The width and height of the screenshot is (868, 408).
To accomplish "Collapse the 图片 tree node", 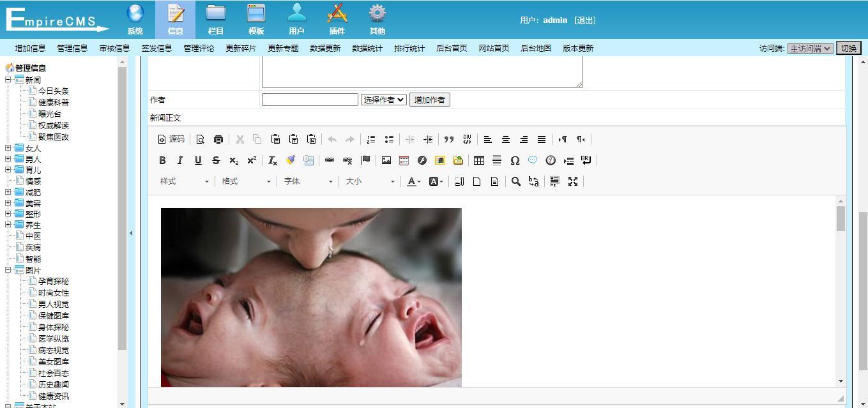I will tap(8, 270).
